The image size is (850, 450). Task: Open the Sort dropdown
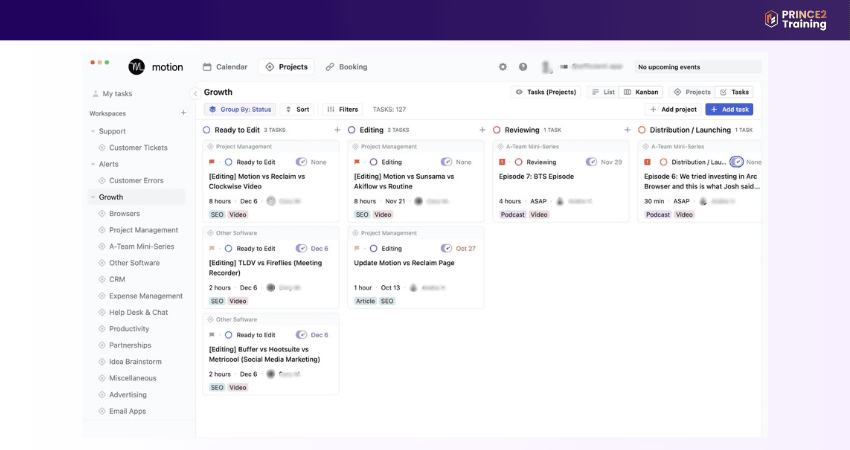(298, 109)
